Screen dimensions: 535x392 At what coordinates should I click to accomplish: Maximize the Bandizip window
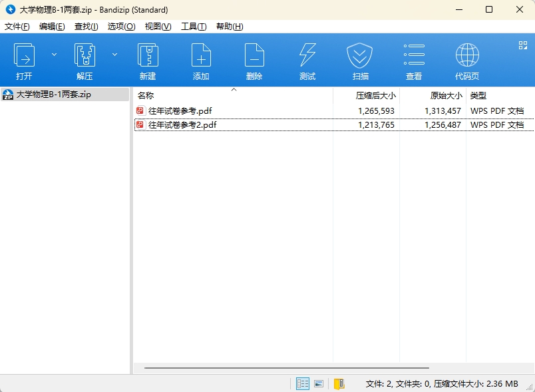(x=489, y=9)
